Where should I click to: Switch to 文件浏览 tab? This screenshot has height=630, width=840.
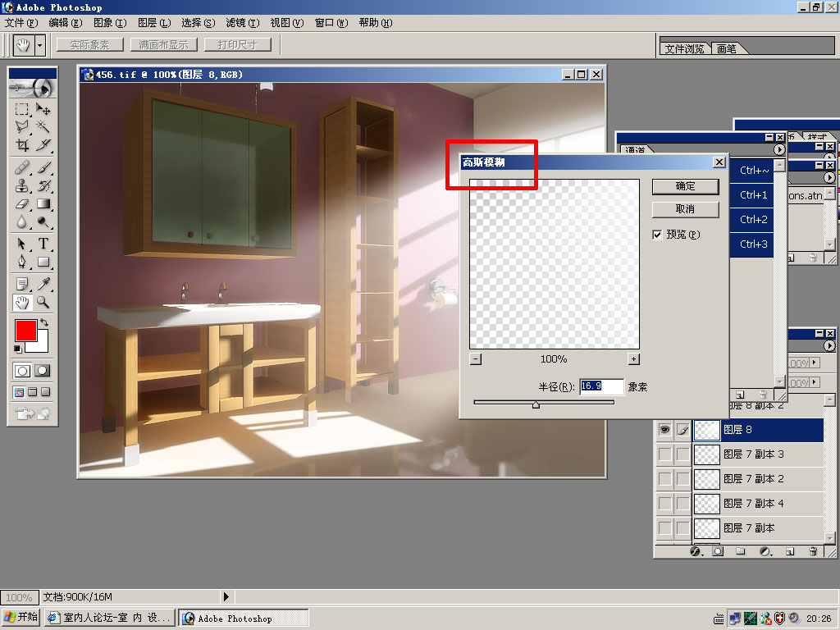click(x=685, y=48)
